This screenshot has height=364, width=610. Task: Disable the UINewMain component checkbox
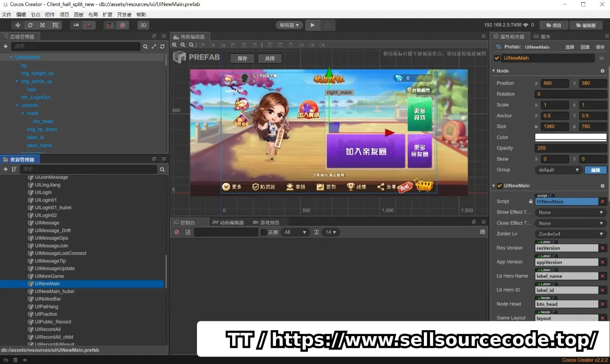pyautogui.click(x=500, y=186)
